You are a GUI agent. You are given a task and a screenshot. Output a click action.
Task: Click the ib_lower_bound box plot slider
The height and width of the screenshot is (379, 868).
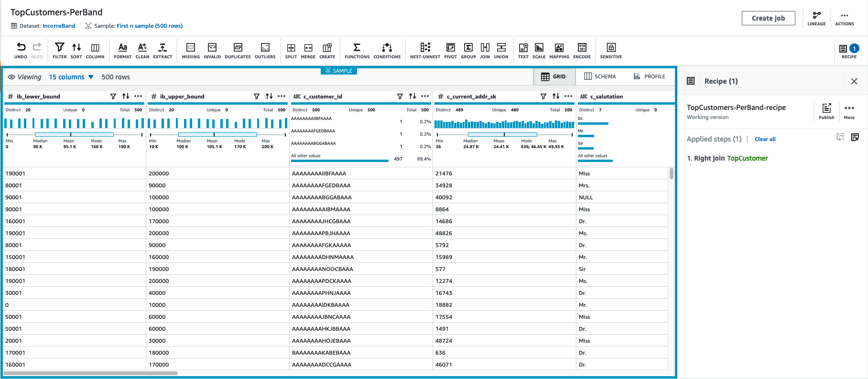point(74,135)
